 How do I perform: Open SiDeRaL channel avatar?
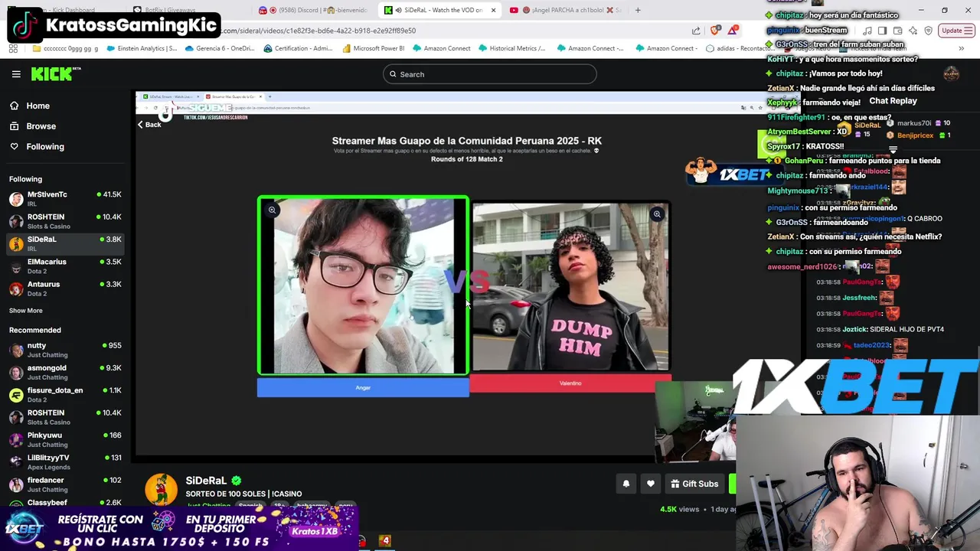[161, 489]
